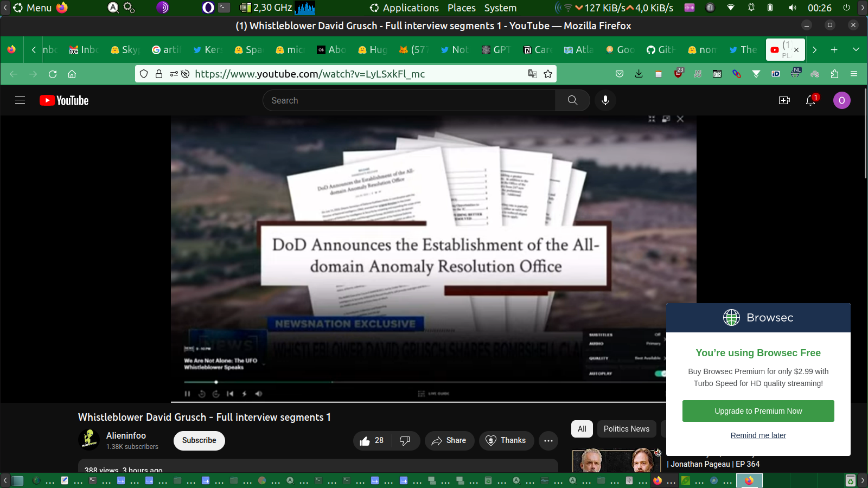This screenshot has height=488, width=868.
Task: Open the YouTube notifications bell
Action: (810, 100)
